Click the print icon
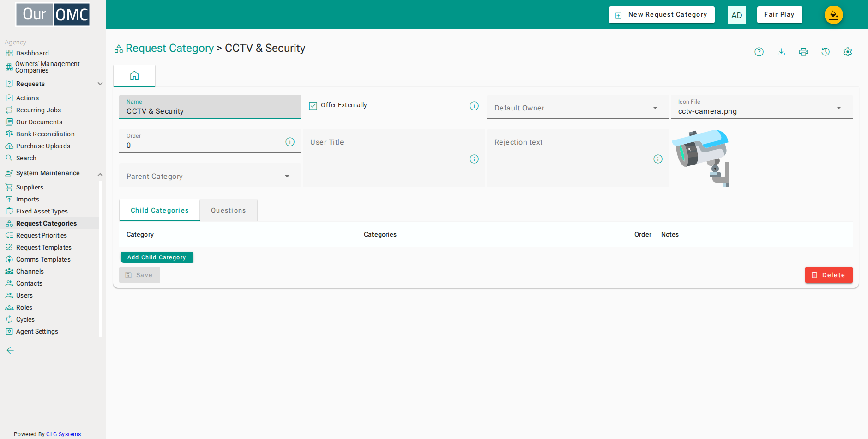This screenshot has height=439, width=868. 803,52
